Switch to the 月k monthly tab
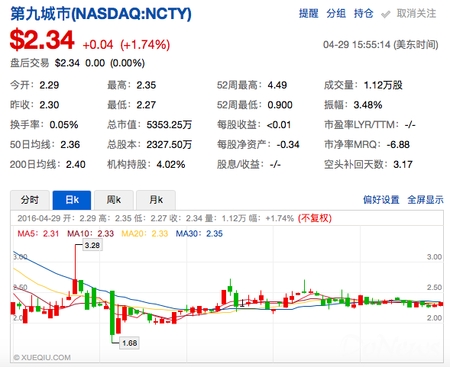450x367 pixels. click(x=156, y=200)
